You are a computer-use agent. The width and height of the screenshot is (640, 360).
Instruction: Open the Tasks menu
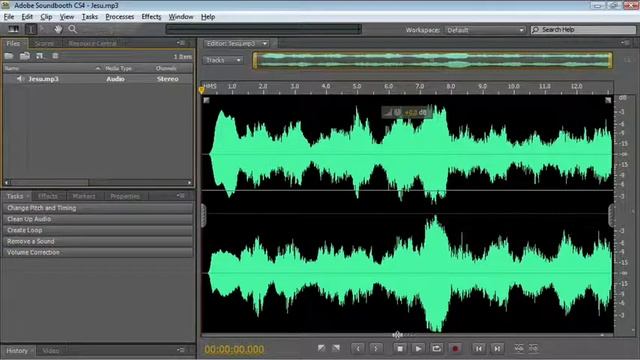[89, 17]
